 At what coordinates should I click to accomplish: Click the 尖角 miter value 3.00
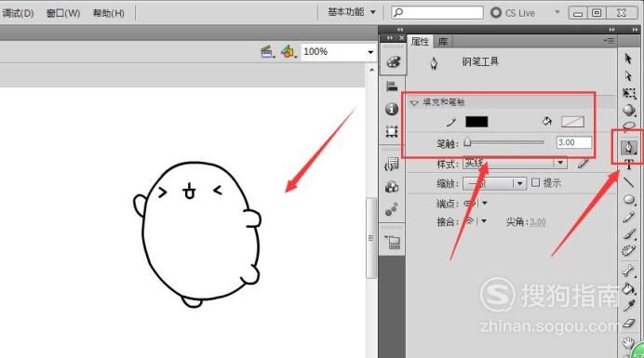coord(537,222)
